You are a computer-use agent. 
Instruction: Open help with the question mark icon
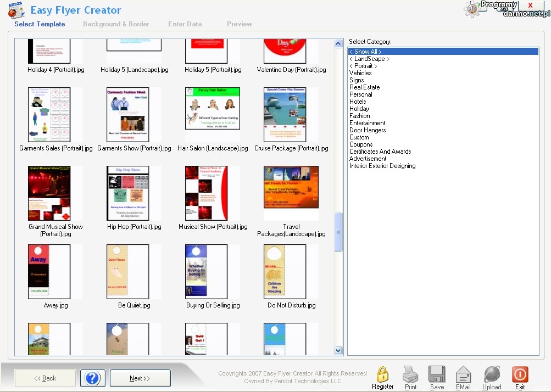click(93, 378)
